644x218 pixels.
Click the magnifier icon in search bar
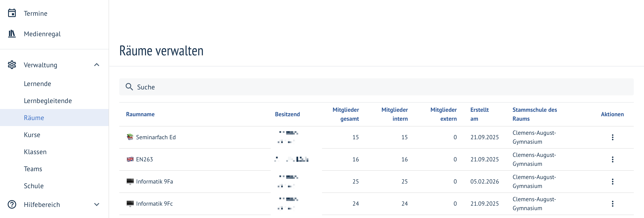pyautogui.click(x=129, y=87)
